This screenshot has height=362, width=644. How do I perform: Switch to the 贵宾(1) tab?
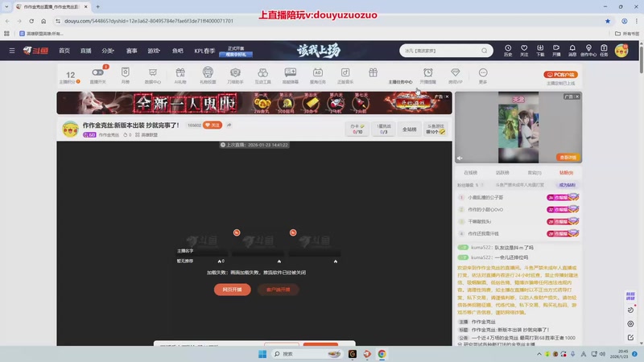click(535, 173)
